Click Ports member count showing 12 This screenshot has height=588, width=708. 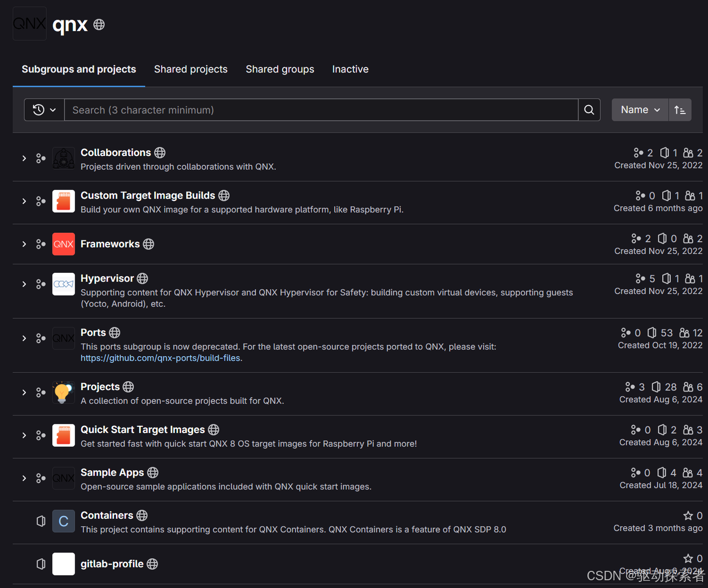691,332
